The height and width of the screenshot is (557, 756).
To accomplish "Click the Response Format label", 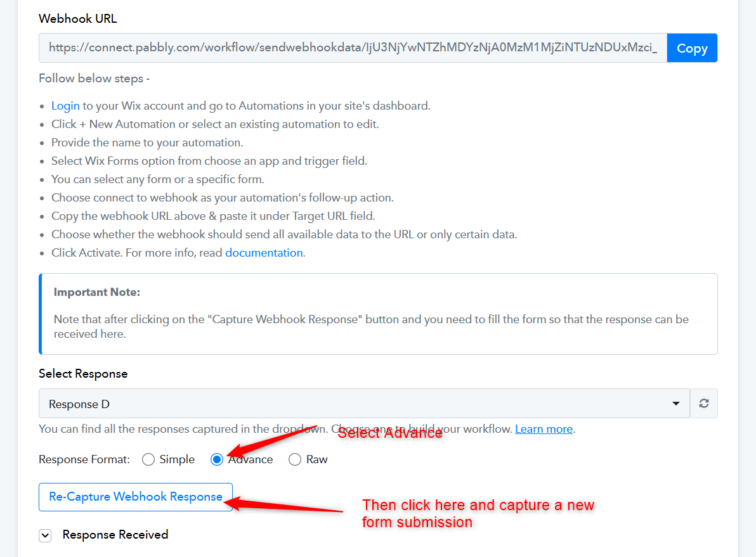I will click(84, 459).
